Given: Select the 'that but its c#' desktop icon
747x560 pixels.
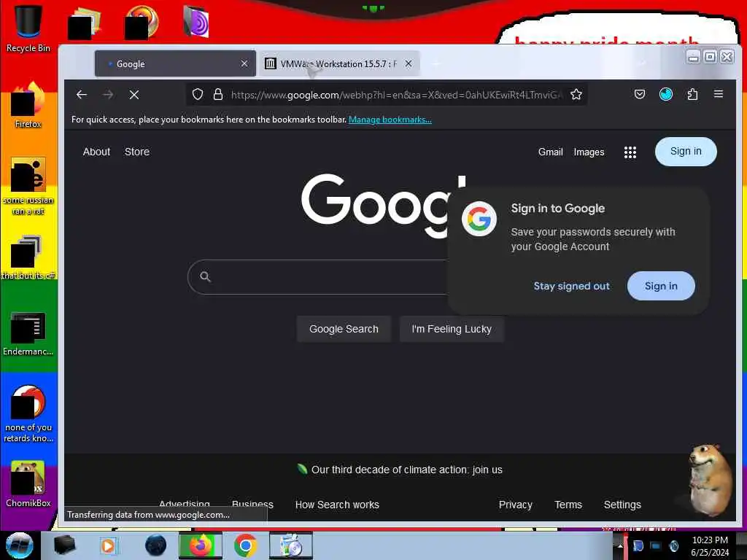Looking at the screenshot, I should (28, 257).
